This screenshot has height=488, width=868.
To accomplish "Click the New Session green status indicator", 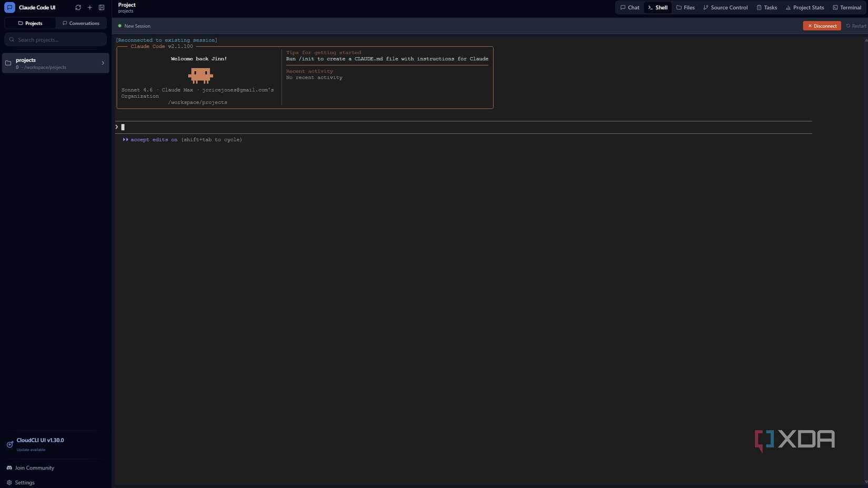I will [x=120, y=26].
